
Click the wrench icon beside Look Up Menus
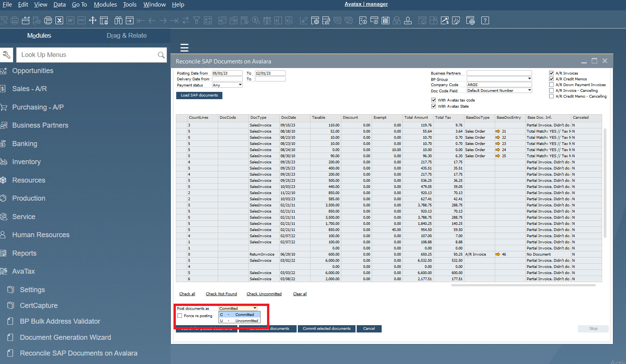point(6,55)
